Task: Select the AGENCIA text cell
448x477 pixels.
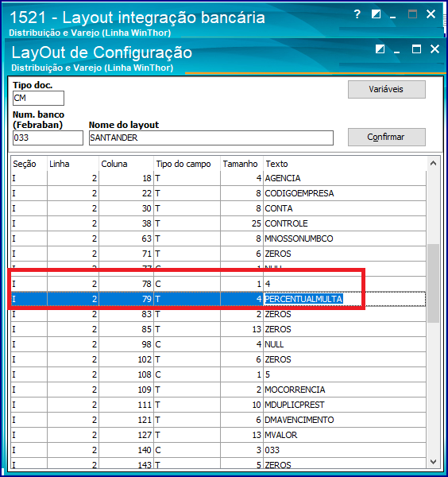Action: coord(345,178)
